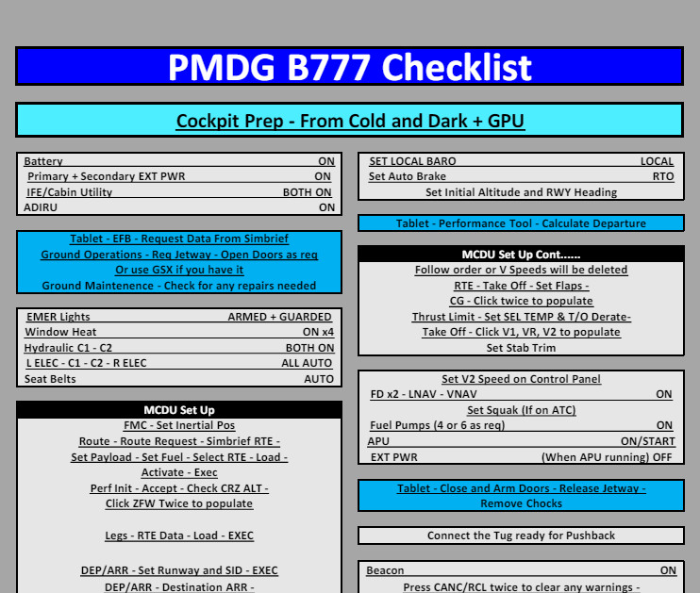
Task: Click the MCDU Set Up black header
Action: [x=179, y=409]
